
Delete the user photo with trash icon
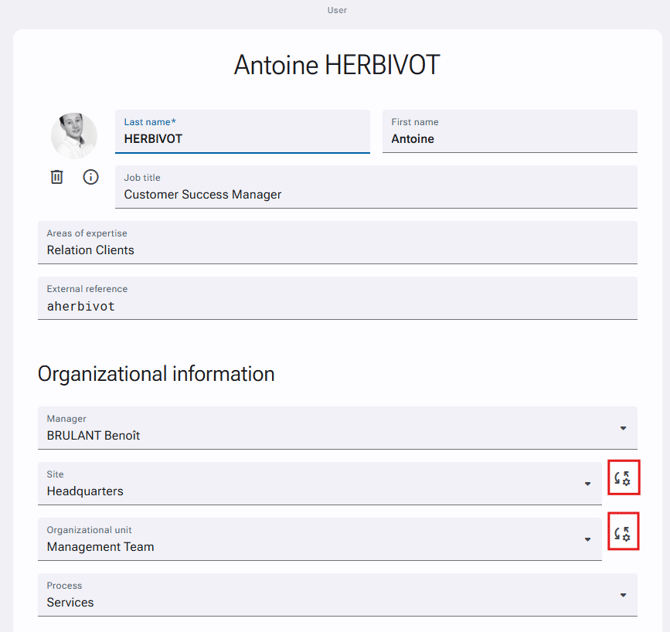57,177
